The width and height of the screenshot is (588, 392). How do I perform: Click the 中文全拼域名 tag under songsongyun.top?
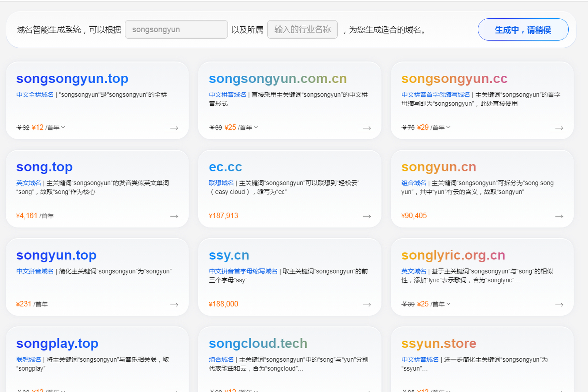[35, 95]
